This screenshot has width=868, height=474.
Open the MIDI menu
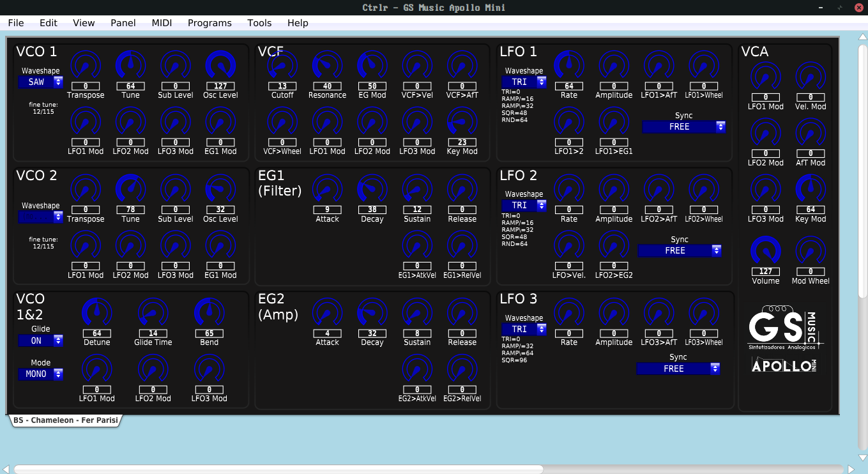tap(162, 23)
